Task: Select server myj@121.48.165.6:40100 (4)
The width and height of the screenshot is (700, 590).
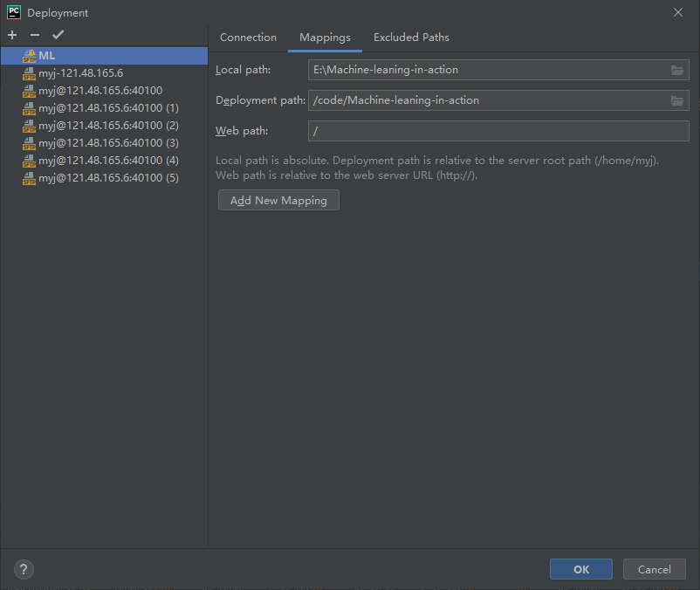Action: coord(105,161)
